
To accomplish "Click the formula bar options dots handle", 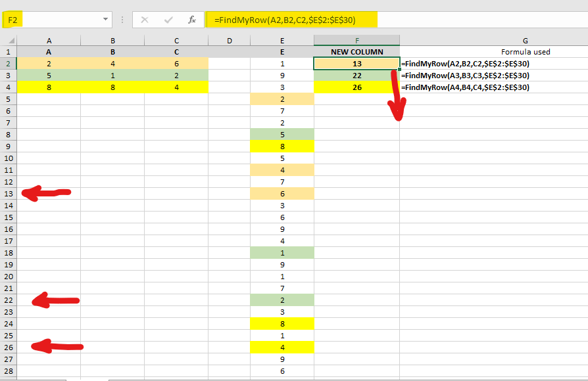I will click(x=122, y=20).
